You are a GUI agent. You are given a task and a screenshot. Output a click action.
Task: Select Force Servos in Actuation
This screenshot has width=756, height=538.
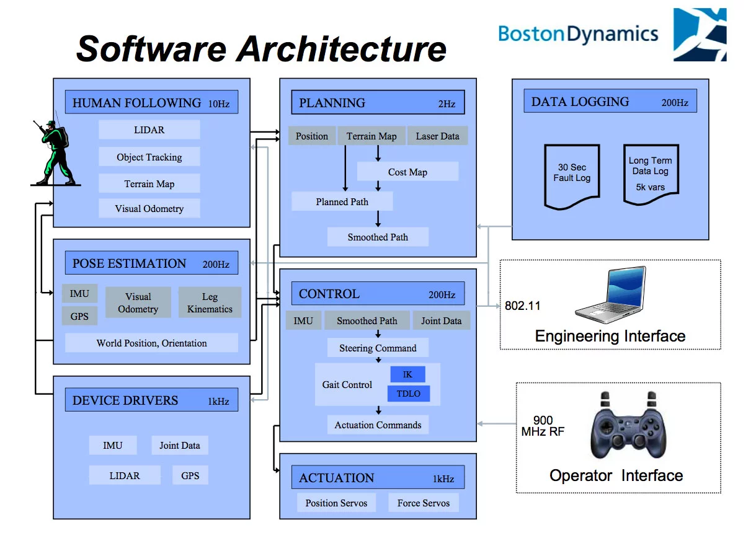point(424,503)
